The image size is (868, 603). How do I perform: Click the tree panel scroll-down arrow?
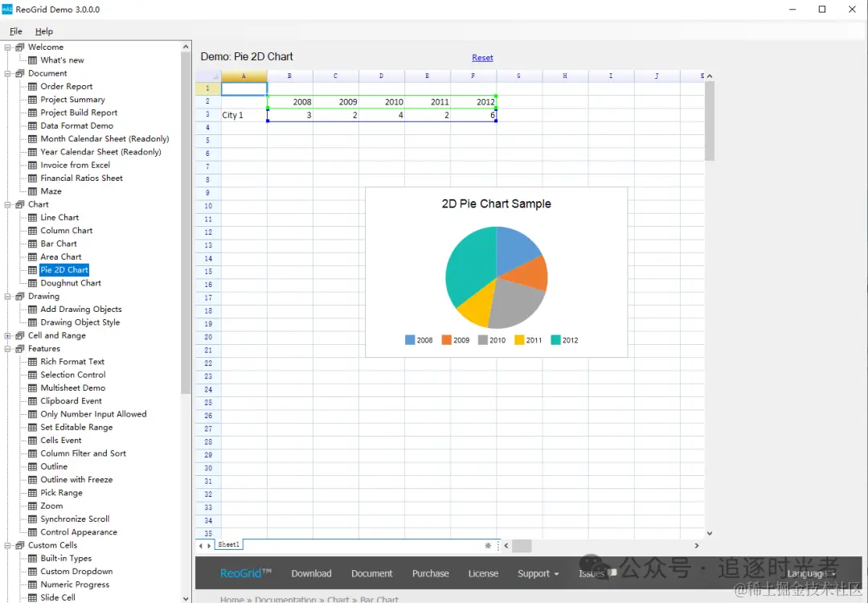pos(186,598)
